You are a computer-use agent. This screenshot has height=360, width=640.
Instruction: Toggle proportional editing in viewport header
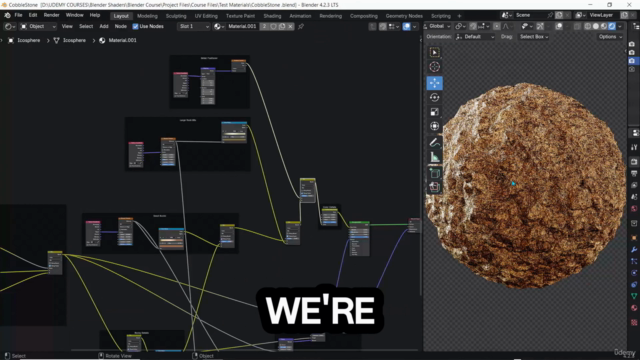pyautogui.click(x=497, y=27)
